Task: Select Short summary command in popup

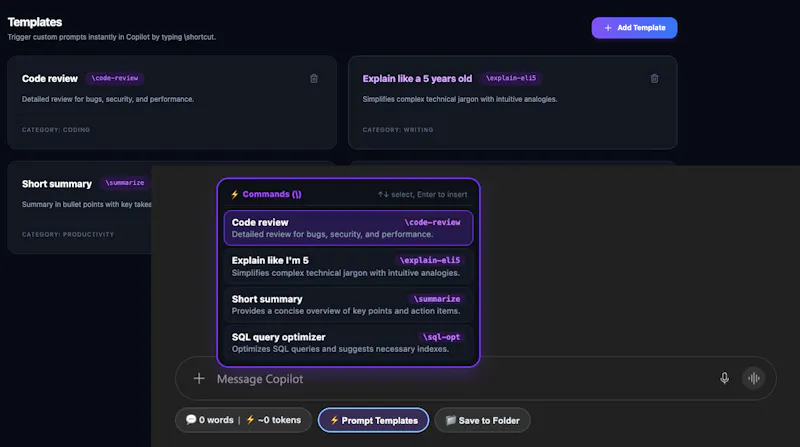Action: coord(348,305)
